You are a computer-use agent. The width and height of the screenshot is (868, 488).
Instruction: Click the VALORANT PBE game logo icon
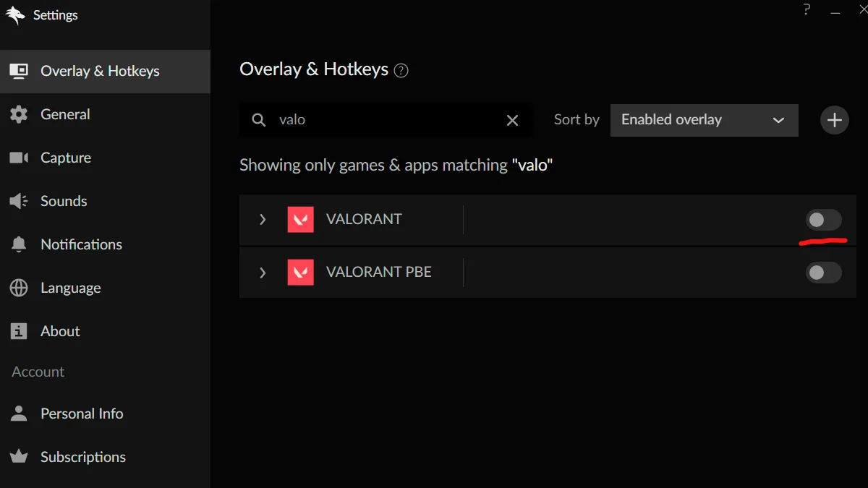[301, 272]
